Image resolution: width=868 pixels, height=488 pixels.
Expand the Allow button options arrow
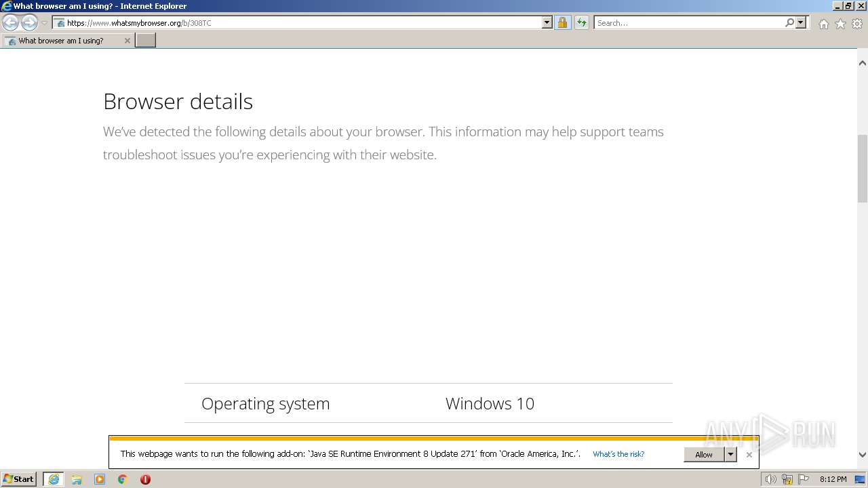[x=730, y=455]
